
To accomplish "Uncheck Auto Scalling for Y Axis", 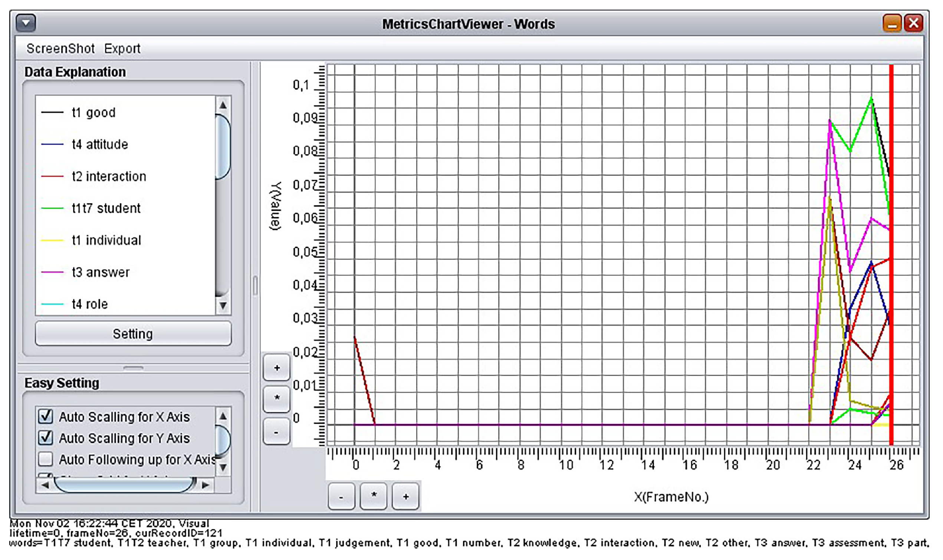I will tap(46, 438).
